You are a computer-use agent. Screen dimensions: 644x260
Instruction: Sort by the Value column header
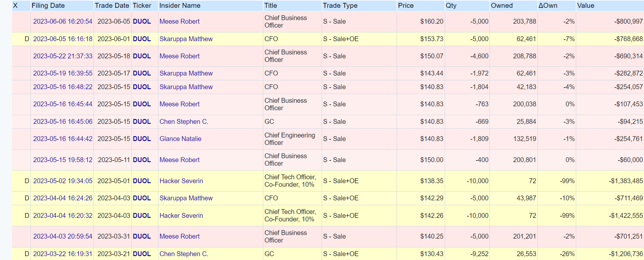pos(586,6)
